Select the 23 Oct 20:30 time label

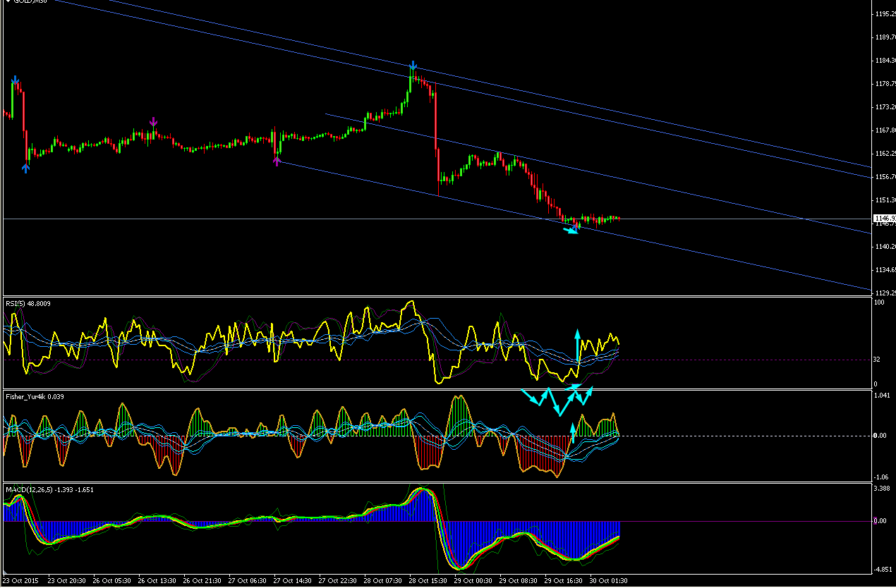67,580
